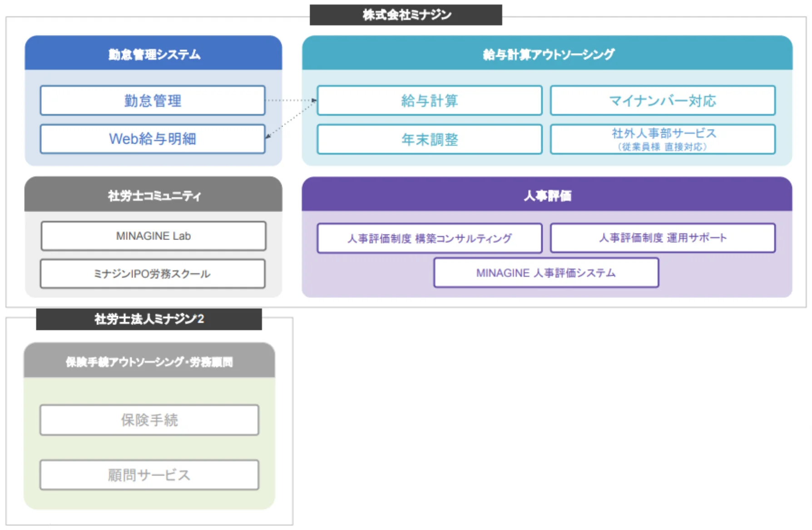812x530 pixels.
Task: Click the 株式会社ミナジン title label
Action: click(406, 15)
